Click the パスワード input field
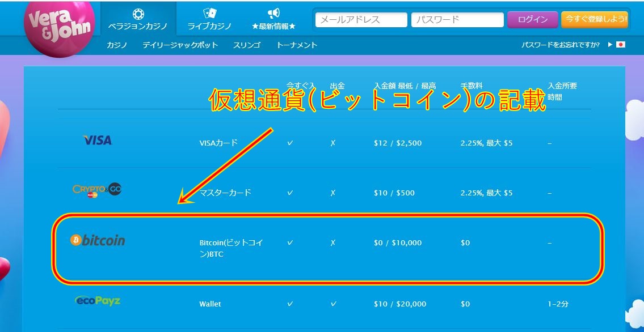Image resolution: width=644 pixels, height=332 pixels. tap(457, 20)
